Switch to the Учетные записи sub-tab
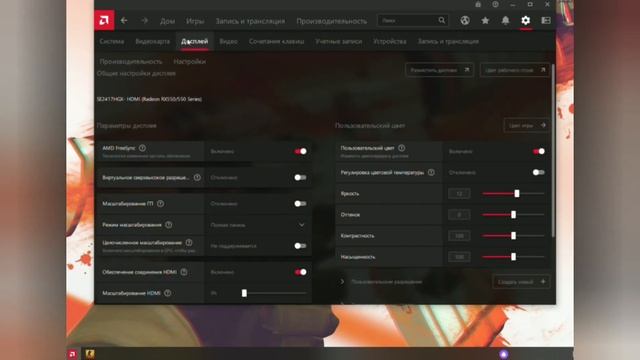 pyautogui.click(x=338, y=41)
